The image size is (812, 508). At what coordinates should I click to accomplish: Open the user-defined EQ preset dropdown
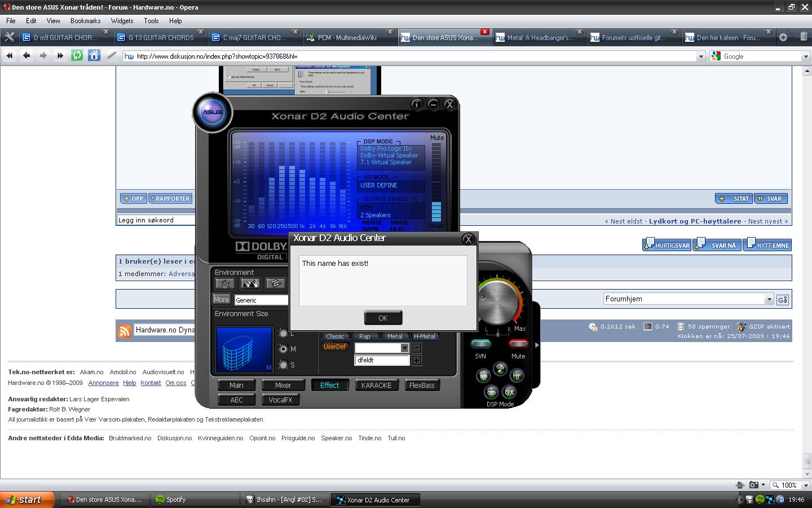coord(404,348)
